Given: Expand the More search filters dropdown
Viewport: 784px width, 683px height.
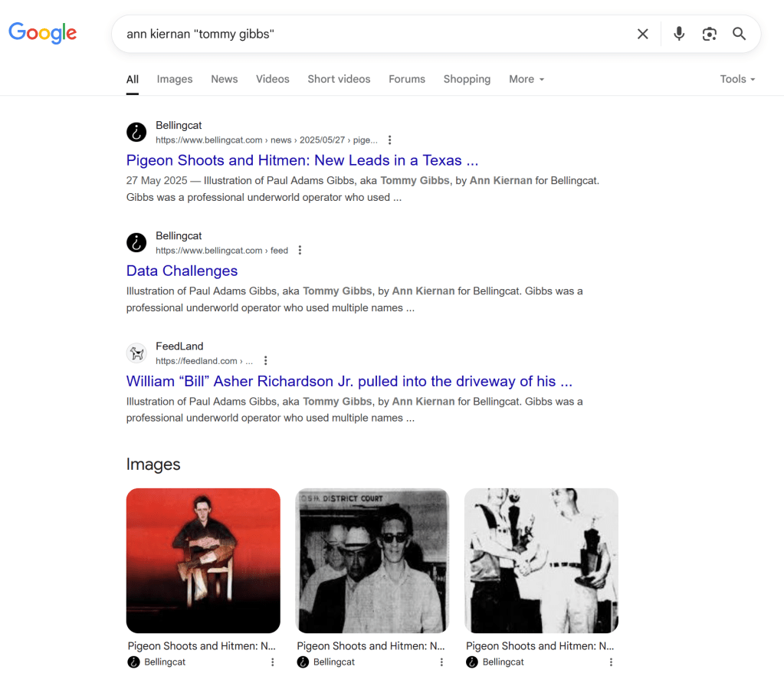Looking at the screenshot, I should pos(526,79).
